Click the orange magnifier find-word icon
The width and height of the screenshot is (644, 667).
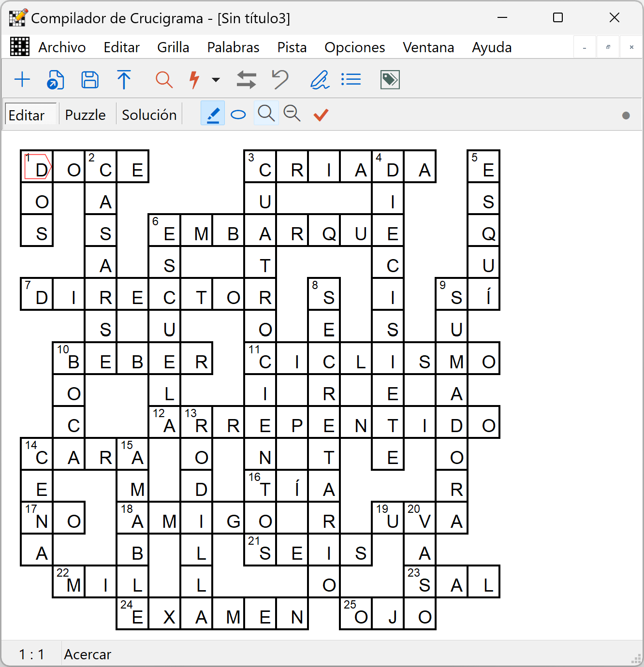click(x=164, y=80)
